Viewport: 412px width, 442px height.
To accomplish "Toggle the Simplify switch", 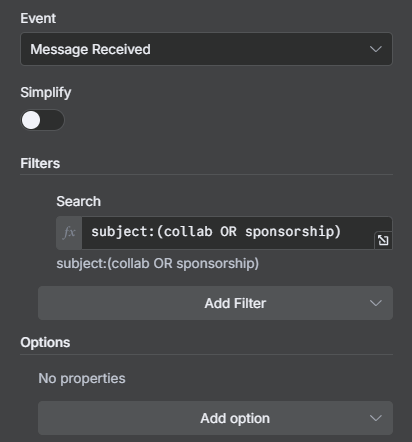I will [x=42, y=120].
